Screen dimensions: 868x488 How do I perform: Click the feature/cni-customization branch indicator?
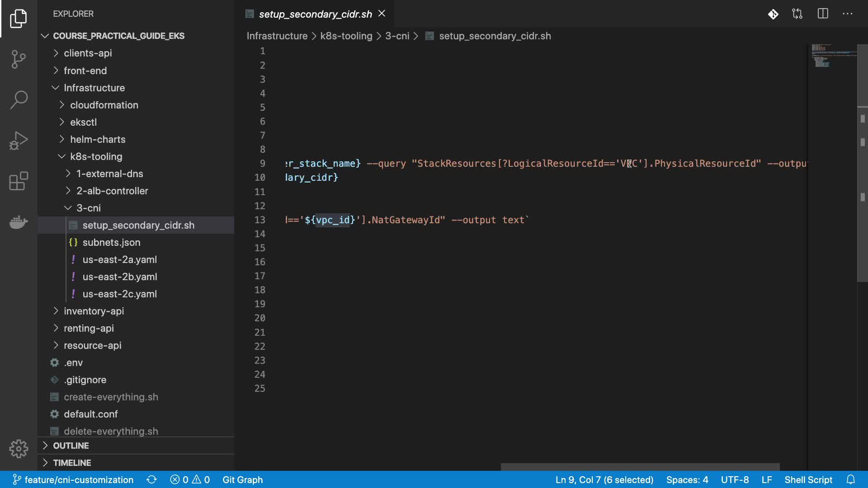point(73,479)
